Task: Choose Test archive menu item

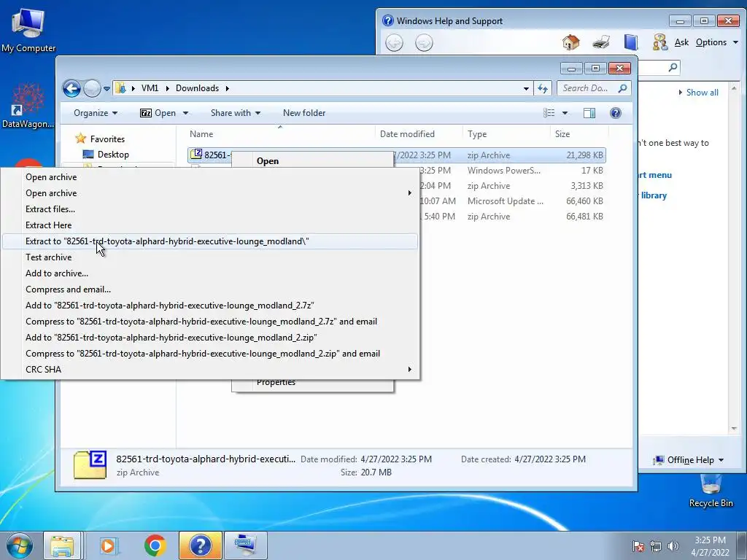Action: coord(210,257)
